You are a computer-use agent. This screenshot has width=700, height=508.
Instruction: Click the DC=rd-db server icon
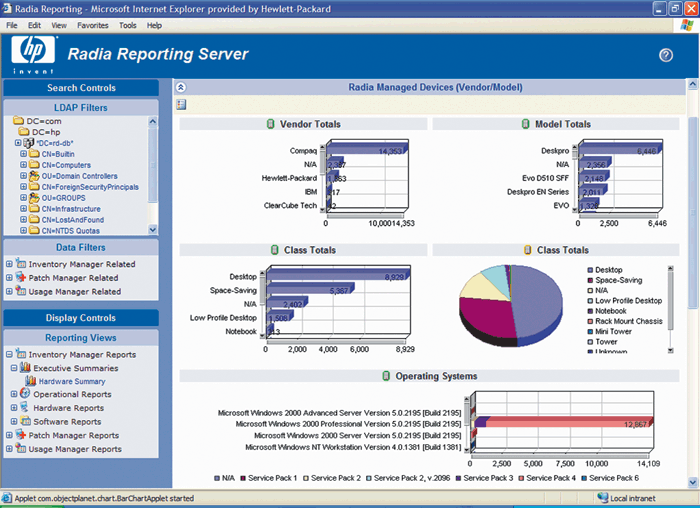point(29,143)
